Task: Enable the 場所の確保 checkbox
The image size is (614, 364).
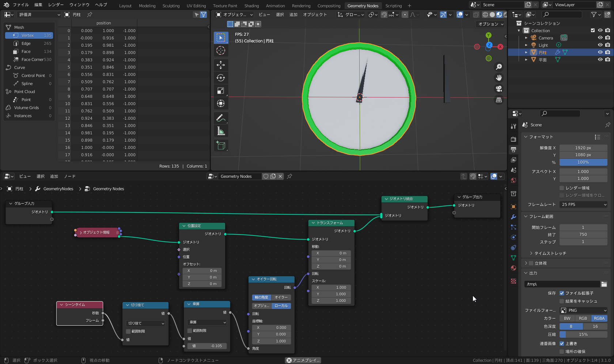Action: point(562,352)
